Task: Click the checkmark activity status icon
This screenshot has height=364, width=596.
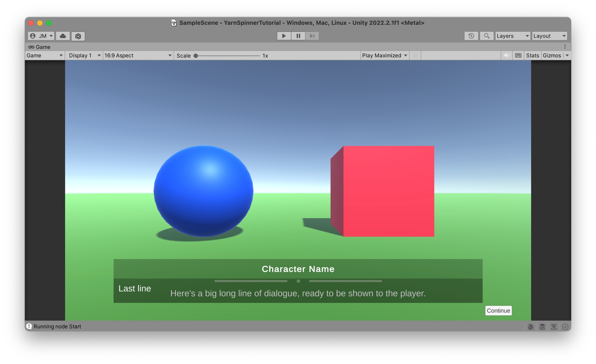Action: (x=565, y=326)
